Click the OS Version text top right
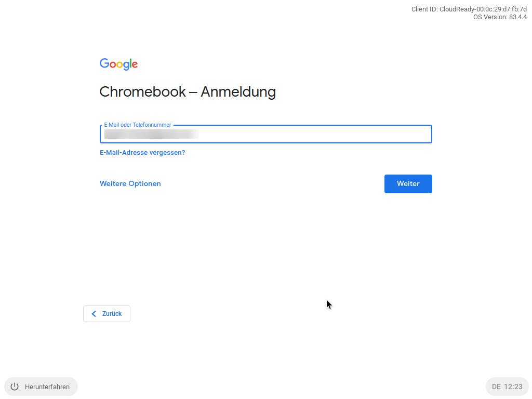 (499, 17)
